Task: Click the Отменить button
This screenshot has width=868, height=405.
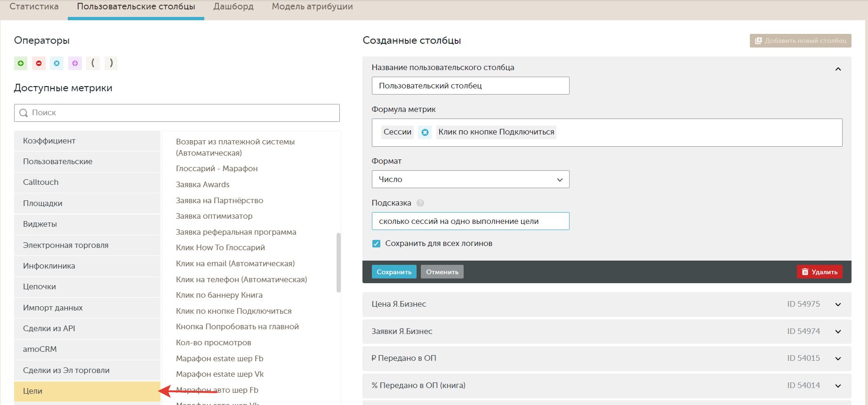Action: [442, 272]
